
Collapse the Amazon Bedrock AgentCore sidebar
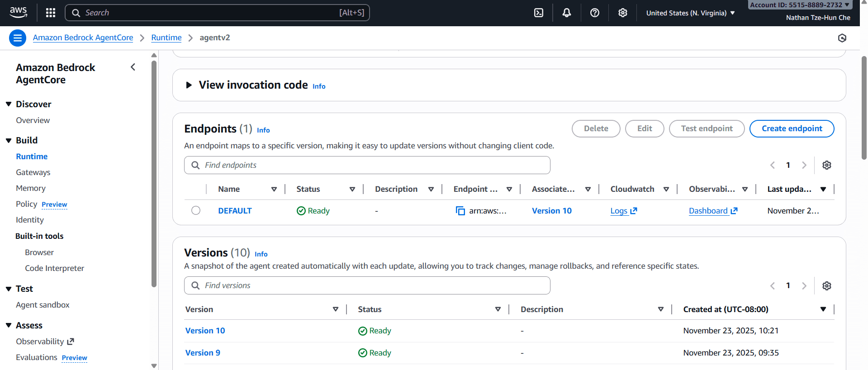pyautogui.click(x=133, y=67)
